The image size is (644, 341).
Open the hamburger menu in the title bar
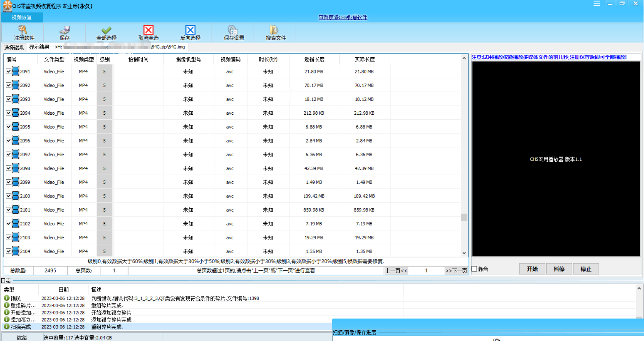(x=597, y=3)
